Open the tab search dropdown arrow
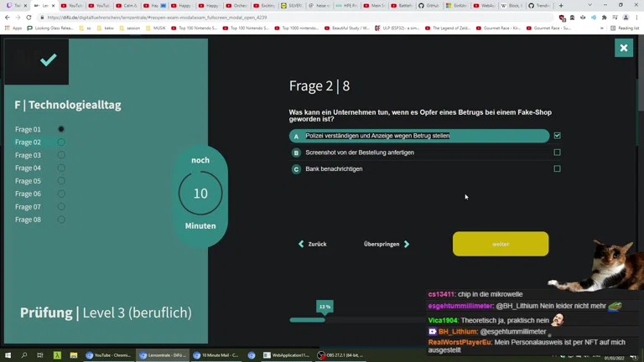The height and width of the screenshot is (362, 644). (x=589, y=5)
